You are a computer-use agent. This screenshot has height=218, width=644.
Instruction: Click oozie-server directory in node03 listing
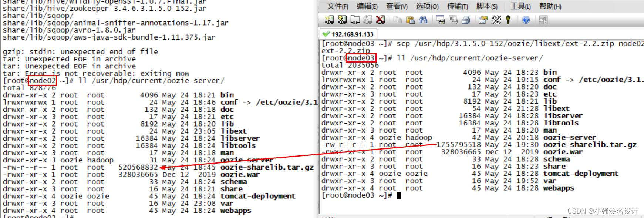pos(570,137)
